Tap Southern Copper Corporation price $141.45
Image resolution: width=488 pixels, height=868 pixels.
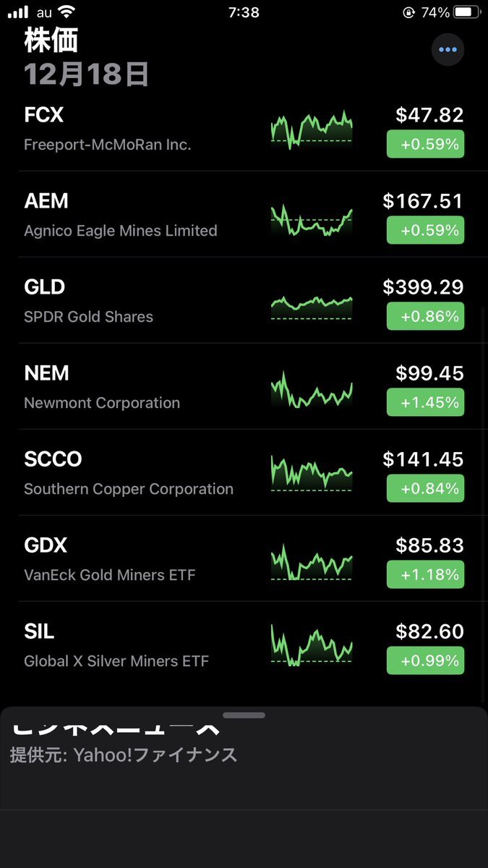point(423,459)
